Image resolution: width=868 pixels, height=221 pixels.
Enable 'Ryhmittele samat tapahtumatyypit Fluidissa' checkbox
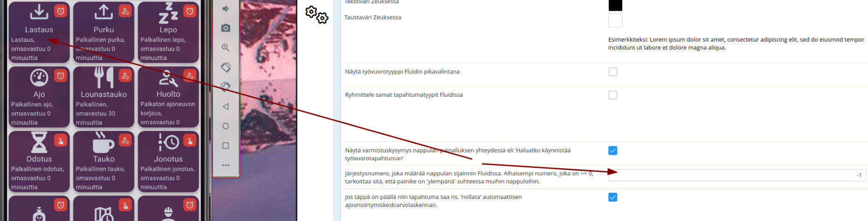click(613, 95)
